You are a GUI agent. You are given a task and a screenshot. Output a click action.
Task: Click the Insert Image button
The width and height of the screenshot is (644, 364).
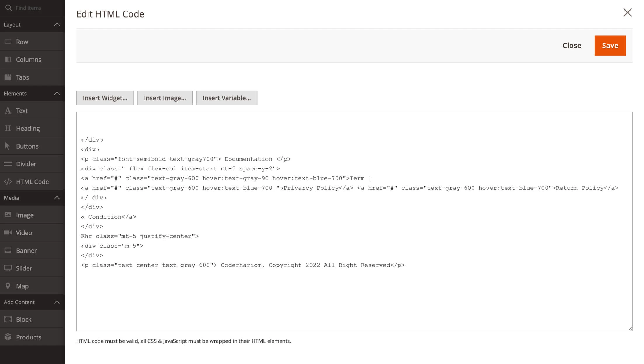click(165, 97)
